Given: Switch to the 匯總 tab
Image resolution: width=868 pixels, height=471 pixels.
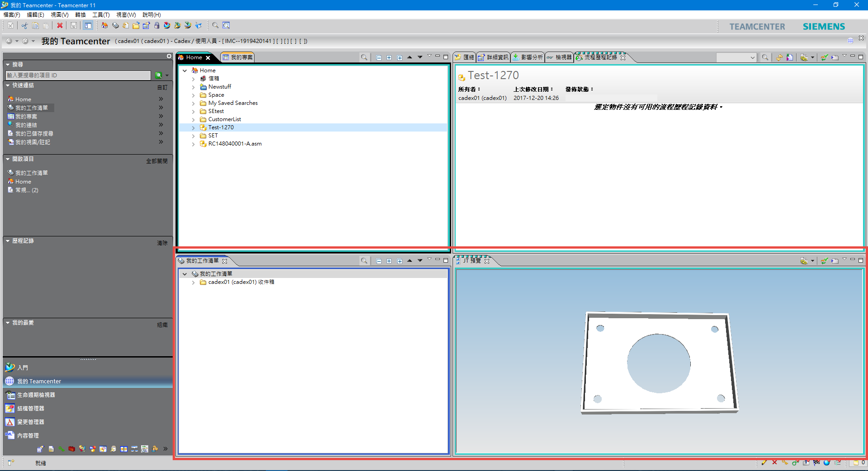Looking at the screenshot, I should pyautogui.click(x=464, y=57).
